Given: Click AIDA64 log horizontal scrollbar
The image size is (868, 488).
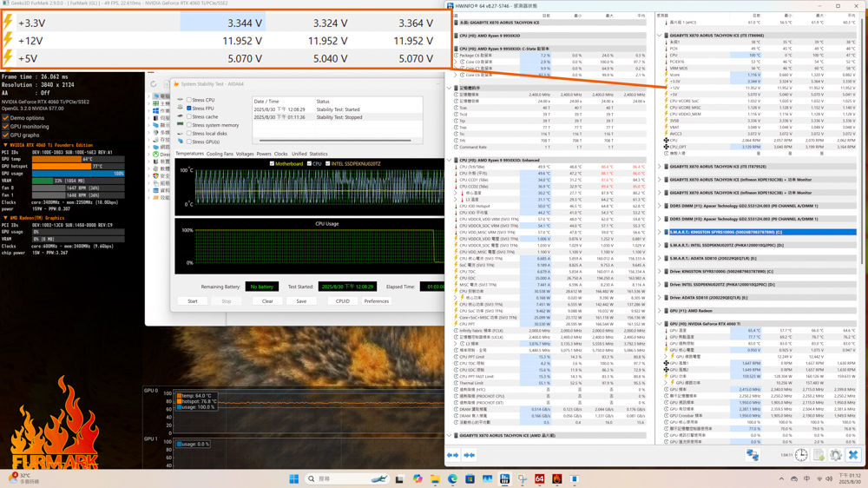Looking at the screenshot, I should tap(335, 140).
